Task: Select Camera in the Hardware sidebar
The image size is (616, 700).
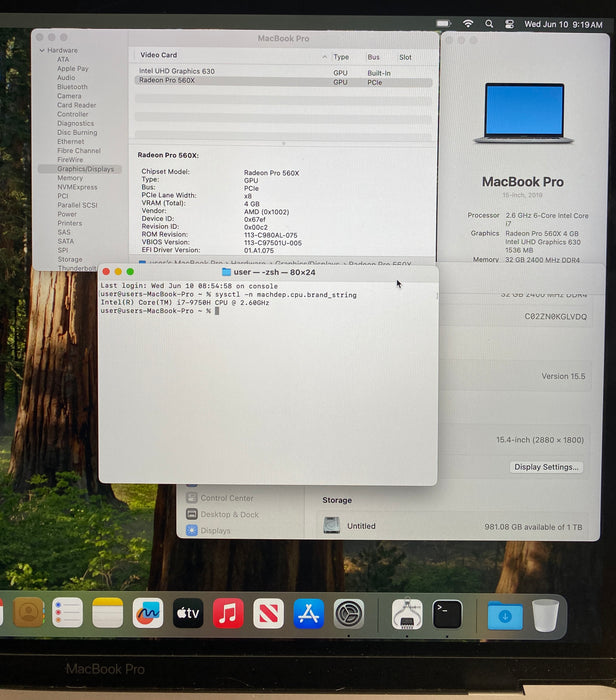Action: (69, 96)
